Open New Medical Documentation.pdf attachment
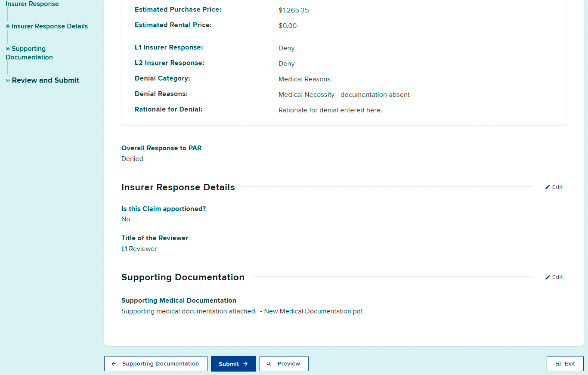588x375 pixels. tap(313, 311)
